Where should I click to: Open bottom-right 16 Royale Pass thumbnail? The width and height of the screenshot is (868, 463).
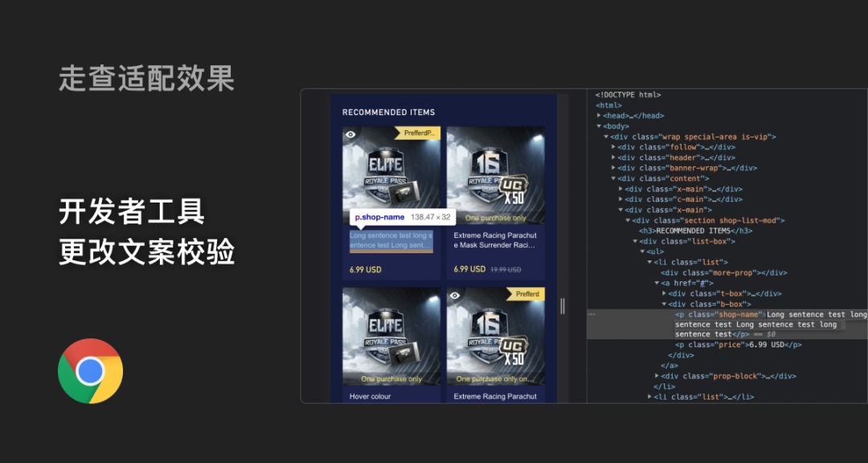pyautogui.click(x=495, y=336)
